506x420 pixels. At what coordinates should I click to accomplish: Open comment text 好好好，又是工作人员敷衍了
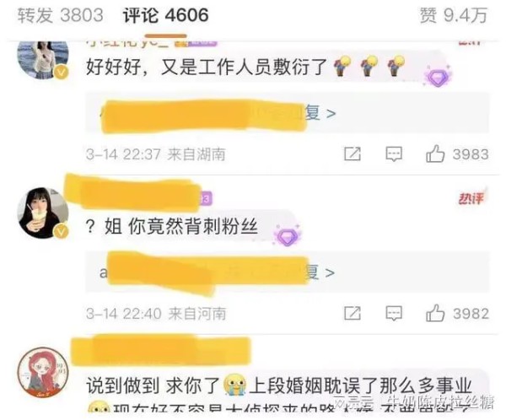[207, 67]
